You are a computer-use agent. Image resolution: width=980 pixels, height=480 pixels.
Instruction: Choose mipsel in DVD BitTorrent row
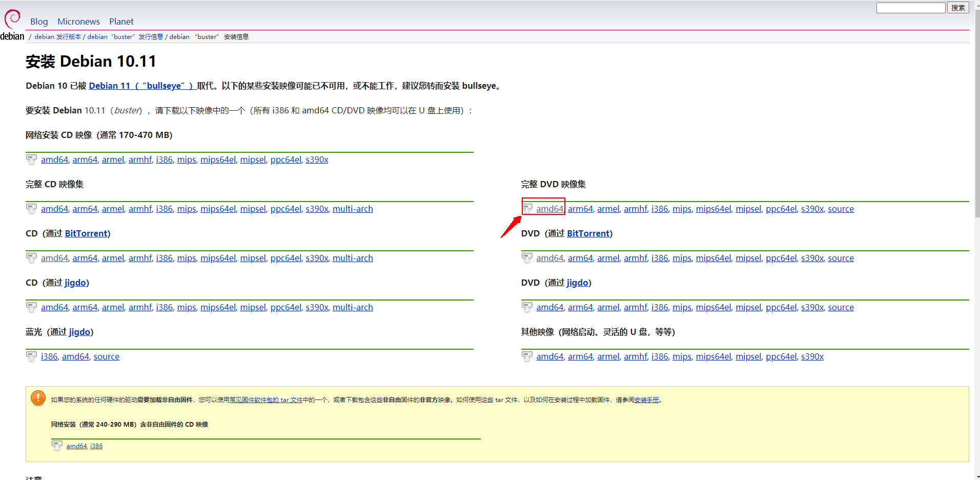click(748, 258)
